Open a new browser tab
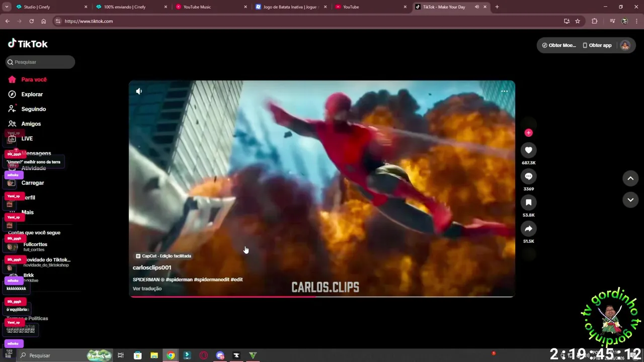This screenshot has height=362, width=644. (497, 7)
